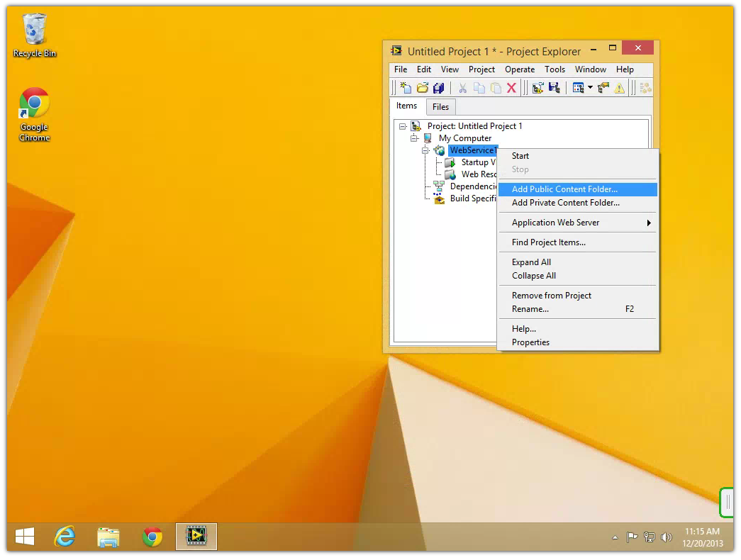Collapse the WebService1 tree node
Viewport: 741px width, 560px height.
click(x=425, y=150)
